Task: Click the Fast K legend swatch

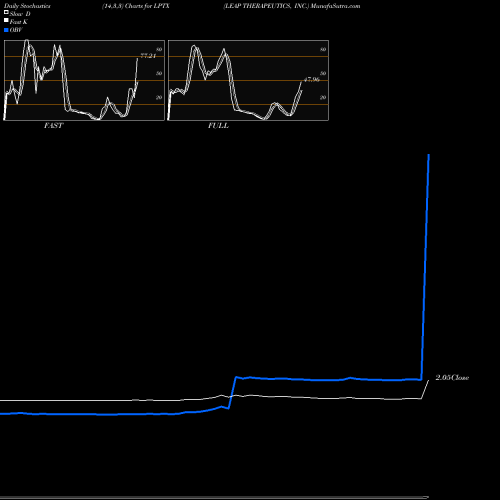Action: (6, 21)
